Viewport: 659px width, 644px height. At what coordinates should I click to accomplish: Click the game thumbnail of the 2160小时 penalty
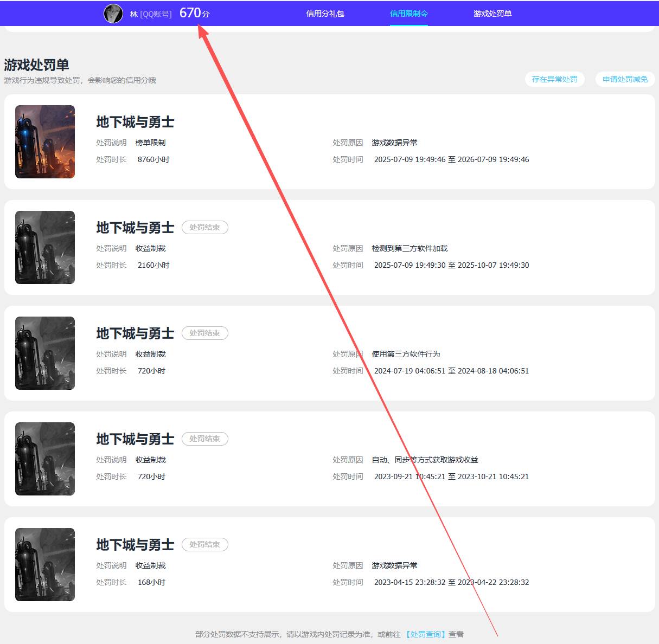[45, 248]
